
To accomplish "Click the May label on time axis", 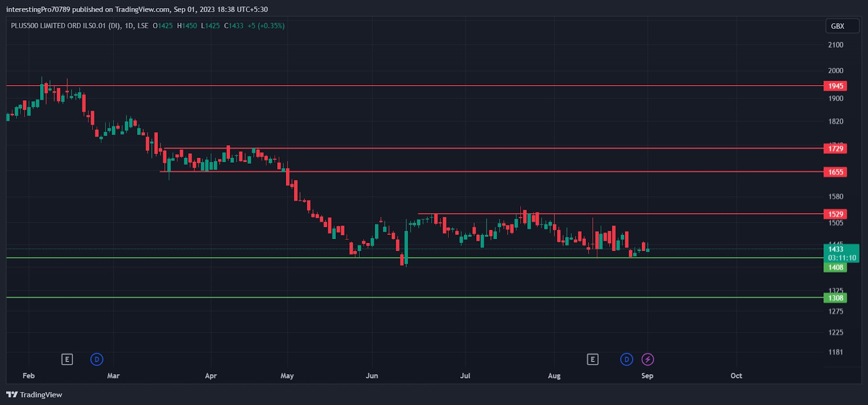I will point(287,376).
